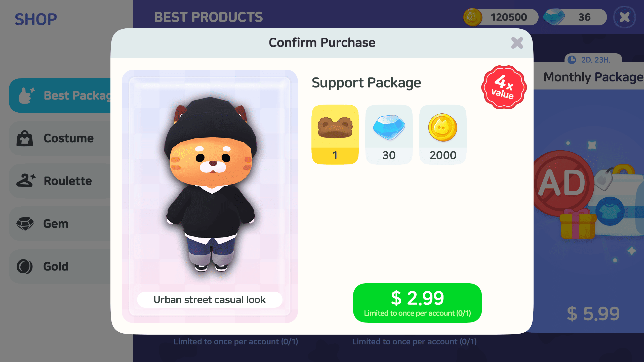Click the timer clock icon on Monthly Package

[x=572, y=60]
